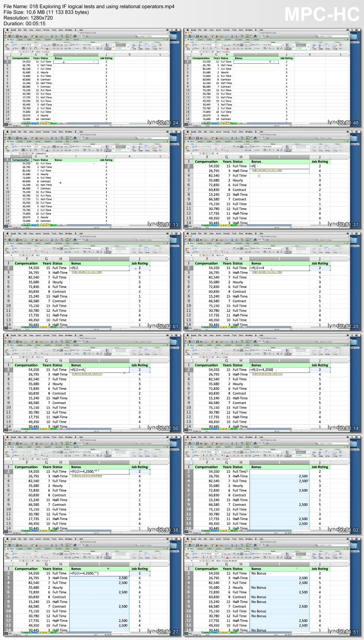Image resolution: width=364 pixels, height=640 pixels.
Task: Select the frame thumbnail stamped 00:04:02
Action: tap(272, 485)
